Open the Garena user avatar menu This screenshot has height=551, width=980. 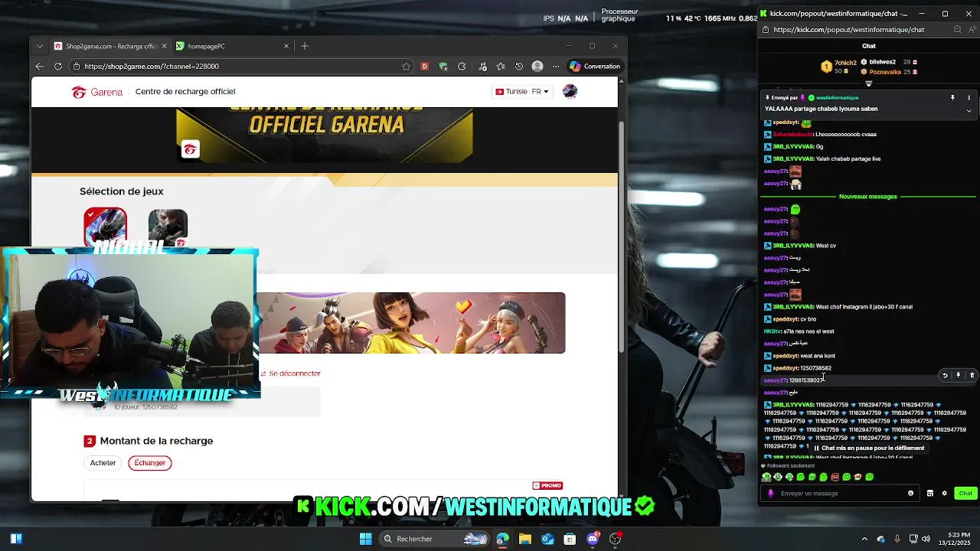[570, 91]
